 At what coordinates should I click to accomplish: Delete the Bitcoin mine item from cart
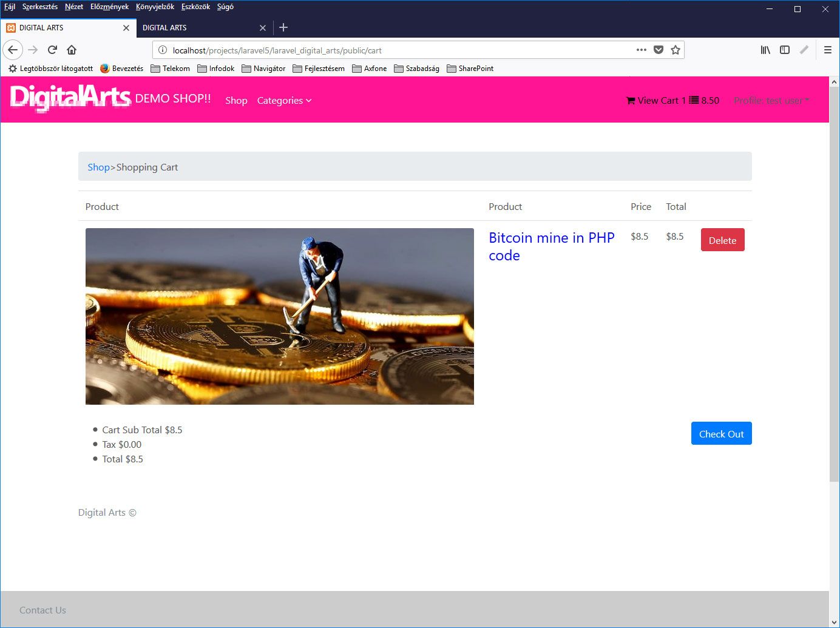pyautogui.click(x=722, y=240)
